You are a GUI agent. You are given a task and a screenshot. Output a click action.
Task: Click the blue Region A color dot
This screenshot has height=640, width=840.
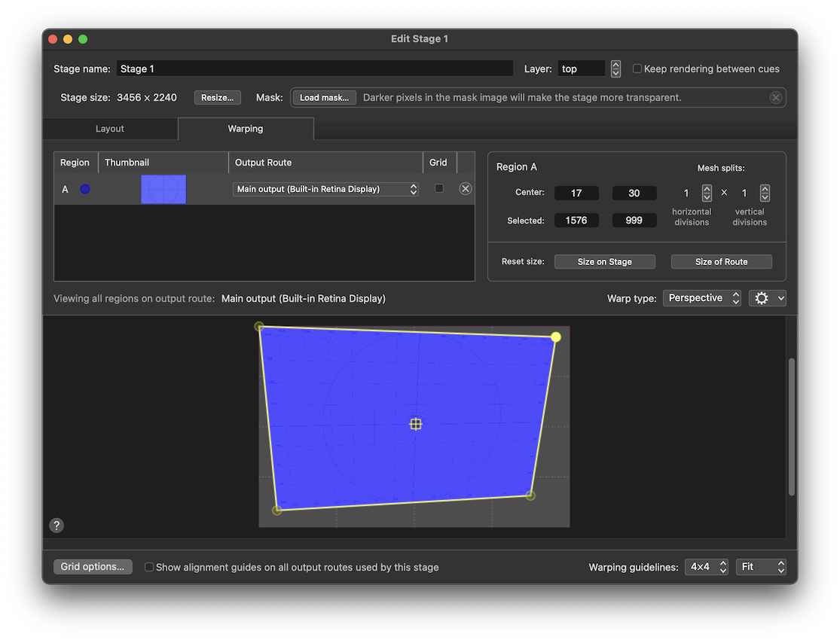tap(85, 189)
